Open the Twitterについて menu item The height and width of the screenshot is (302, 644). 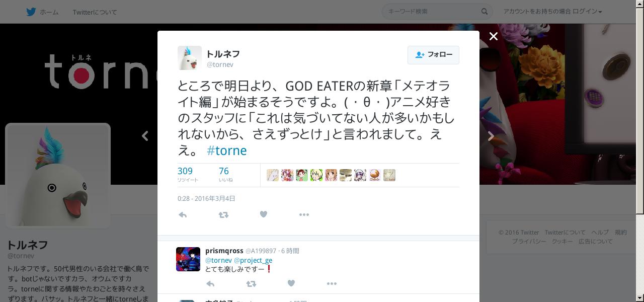tap(95, 12)
